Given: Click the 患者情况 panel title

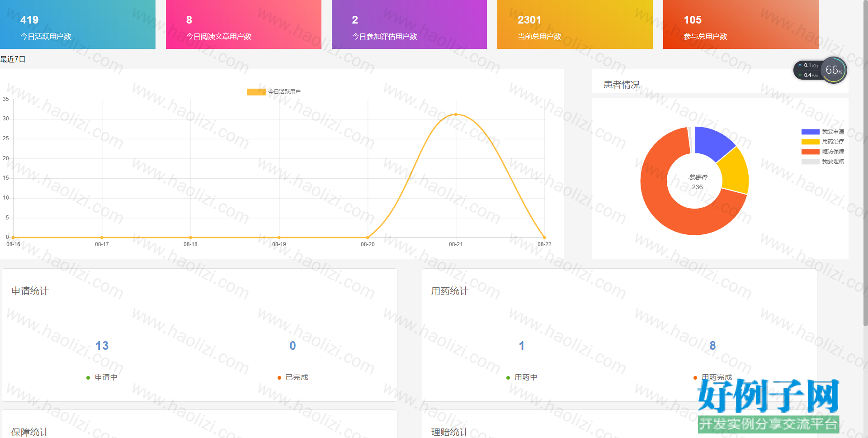Looking at the screenshot, I should [x=621, y=85].
